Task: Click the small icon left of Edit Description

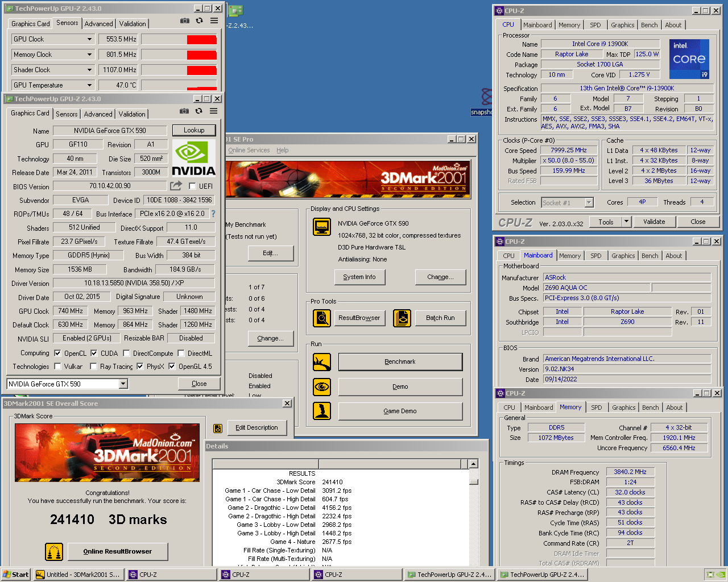Action: [x=217, y=428]
